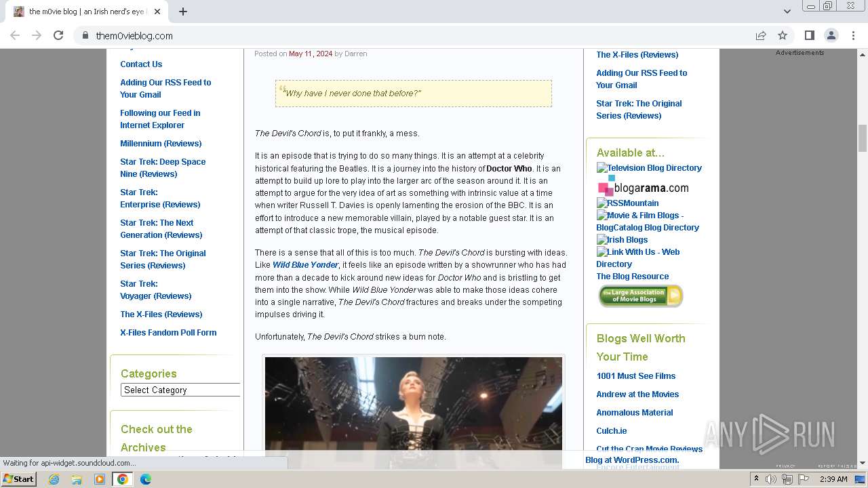Image resolution: width=868 pixels, height=488 pixels.
Task: Open 1001 Must See Films link
Action: (636, 376)
